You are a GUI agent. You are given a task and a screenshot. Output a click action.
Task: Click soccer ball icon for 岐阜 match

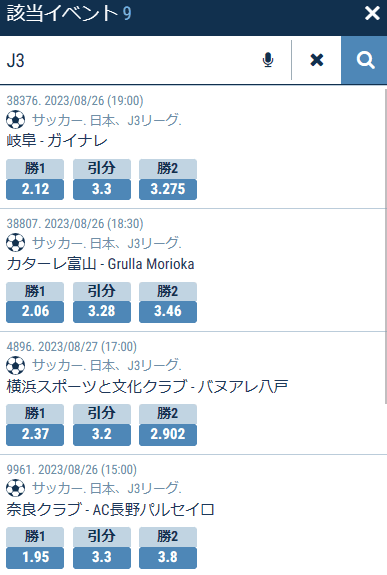(x=16, y=120)
